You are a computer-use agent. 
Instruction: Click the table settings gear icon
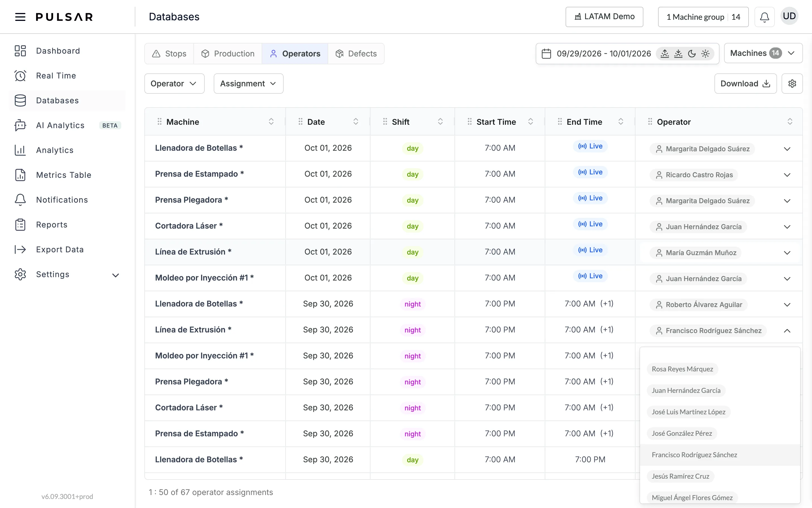[x=792, y=83]
